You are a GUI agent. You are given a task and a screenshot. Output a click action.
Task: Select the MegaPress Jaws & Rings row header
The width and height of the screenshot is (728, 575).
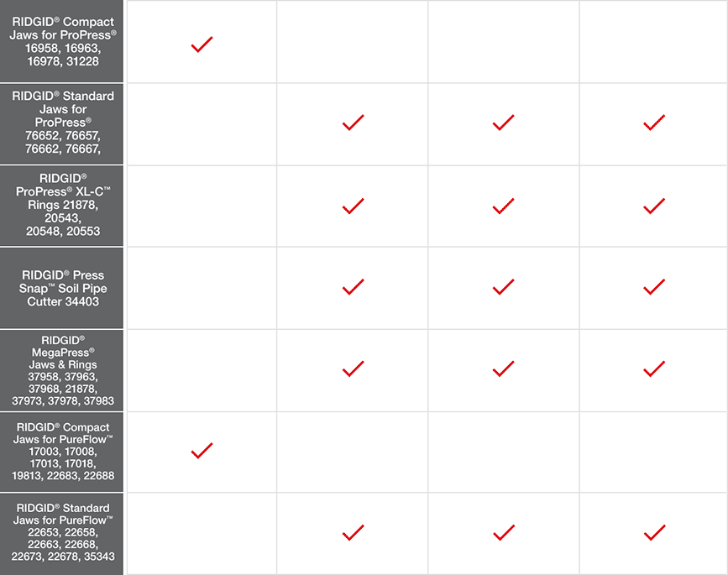pos(62,370)
